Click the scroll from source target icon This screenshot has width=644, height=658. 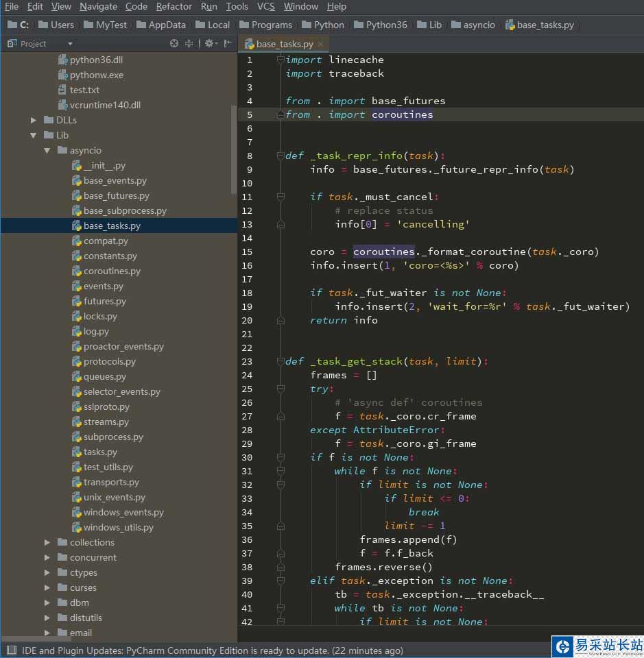(x=174, y=43)
